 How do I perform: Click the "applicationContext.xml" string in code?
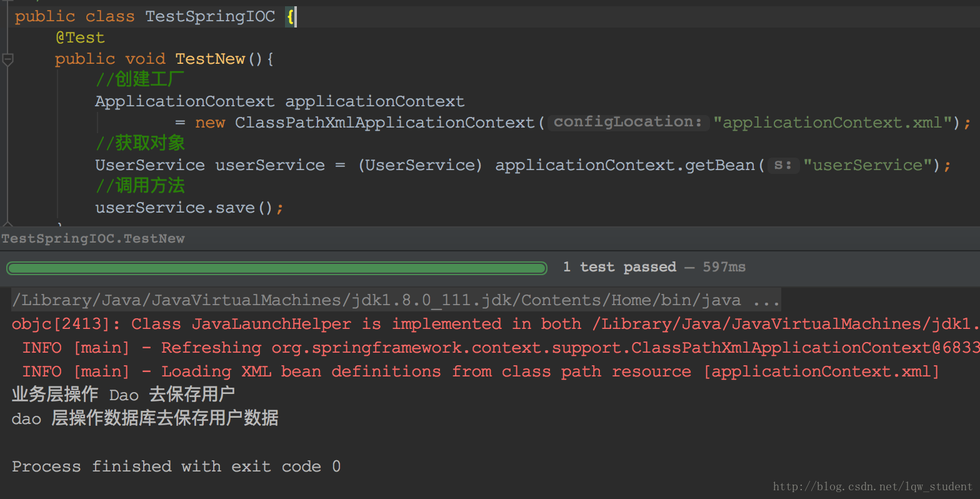(832, 123)
